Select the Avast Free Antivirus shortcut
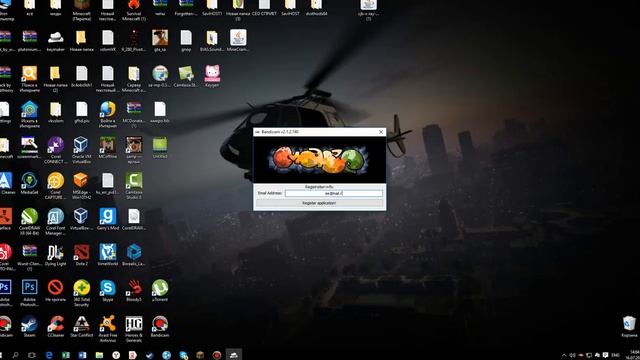The width and height of the screenshot is (640, 360). [x=108, y=329]
